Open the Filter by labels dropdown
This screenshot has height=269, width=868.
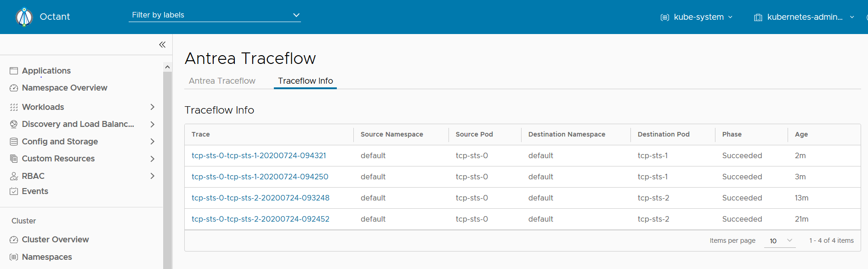(x=215, y=15)
